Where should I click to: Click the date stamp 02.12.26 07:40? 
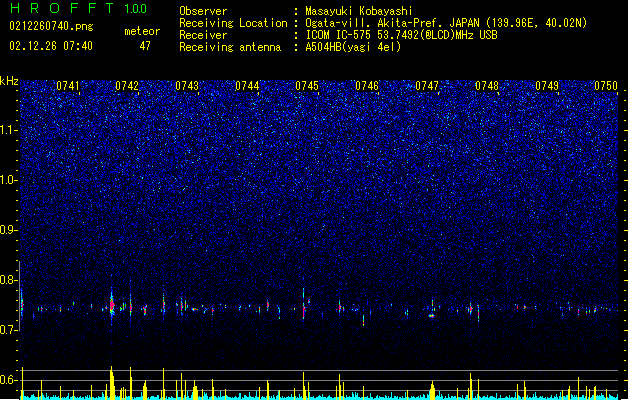point(51,46)
